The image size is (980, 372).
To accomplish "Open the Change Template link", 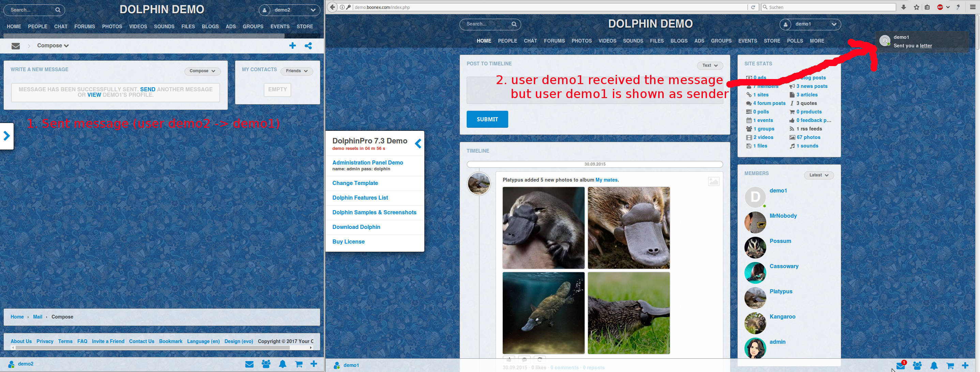I will [355, 183].
